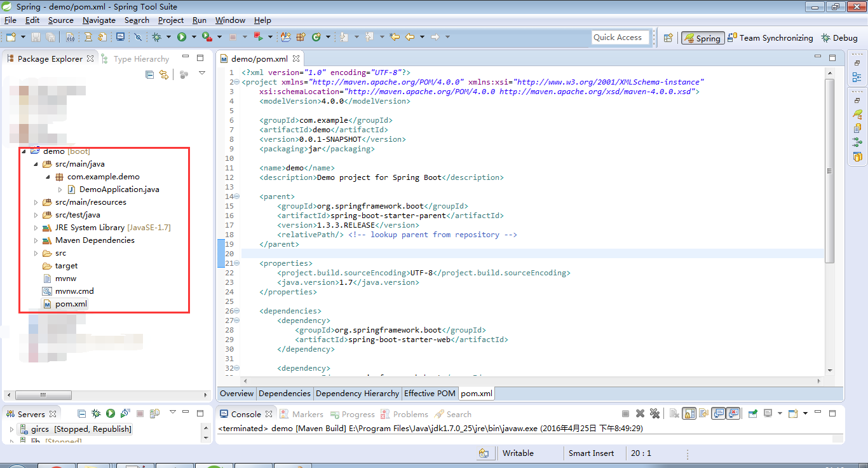868x468 pixels.
Task: Open the Source menu
Action: click(x=61, y=20)
